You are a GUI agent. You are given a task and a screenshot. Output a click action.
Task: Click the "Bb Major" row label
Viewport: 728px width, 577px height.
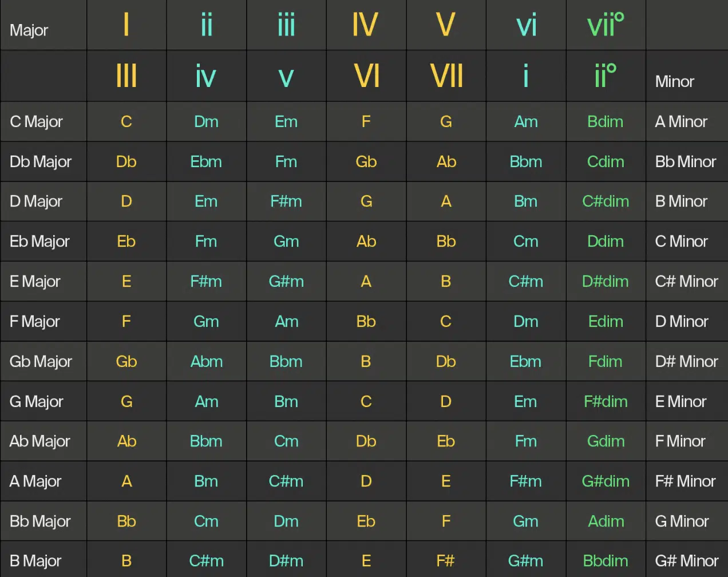tap(40, 521)
